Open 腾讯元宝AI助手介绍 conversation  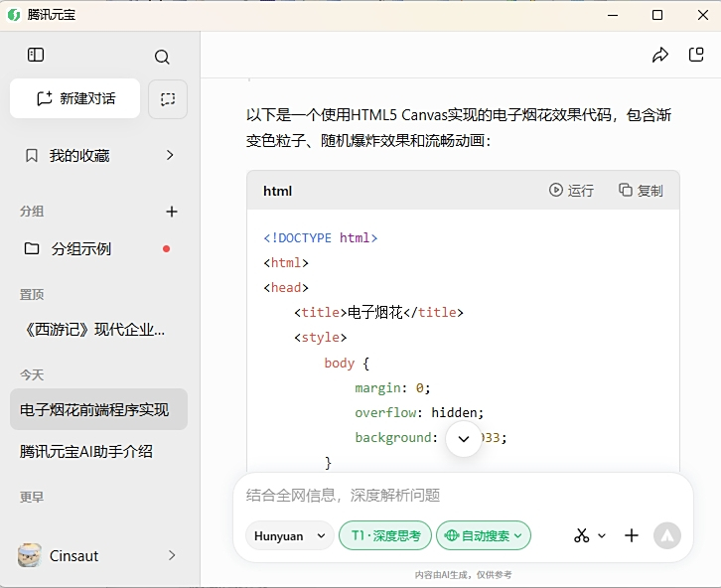tap(86, 451)
